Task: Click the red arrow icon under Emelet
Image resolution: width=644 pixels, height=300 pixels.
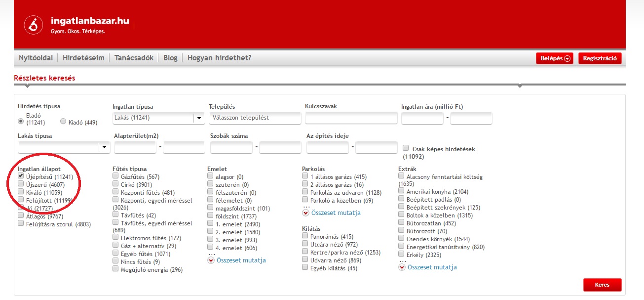Action: [x=211, y=260]
